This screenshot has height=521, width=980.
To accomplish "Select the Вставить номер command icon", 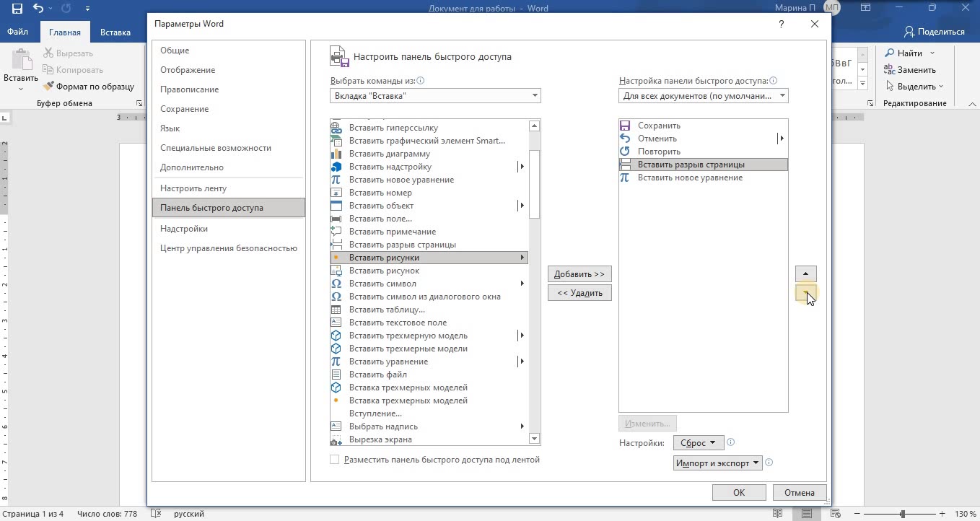I will pos(336,193).
